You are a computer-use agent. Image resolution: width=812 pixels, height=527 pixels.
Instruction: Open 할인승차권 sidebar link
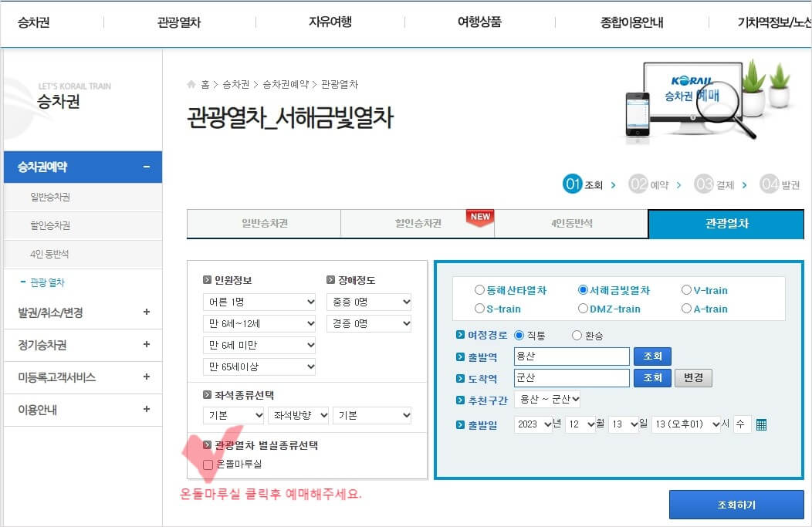50,225
